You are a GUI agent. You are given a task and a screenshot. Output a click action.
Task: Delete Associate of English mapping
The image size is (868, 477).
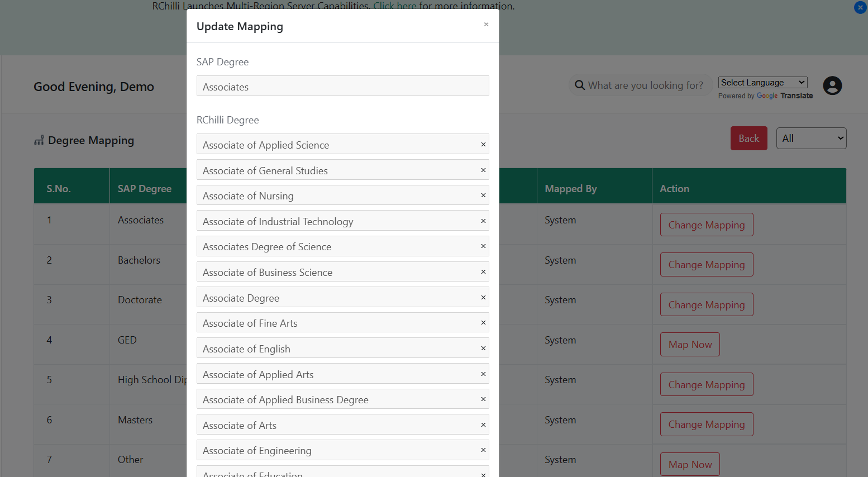tap(483, 349)
